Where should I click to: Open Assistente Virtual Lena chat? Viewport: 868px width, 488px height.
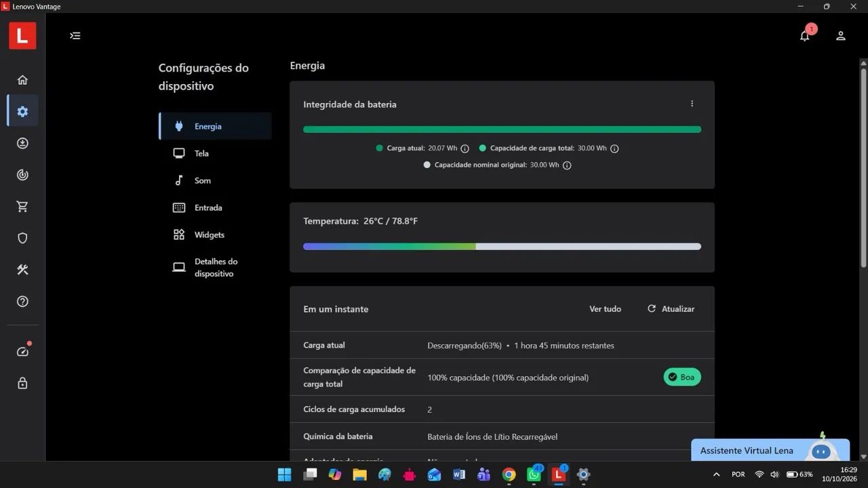(770, 450)
